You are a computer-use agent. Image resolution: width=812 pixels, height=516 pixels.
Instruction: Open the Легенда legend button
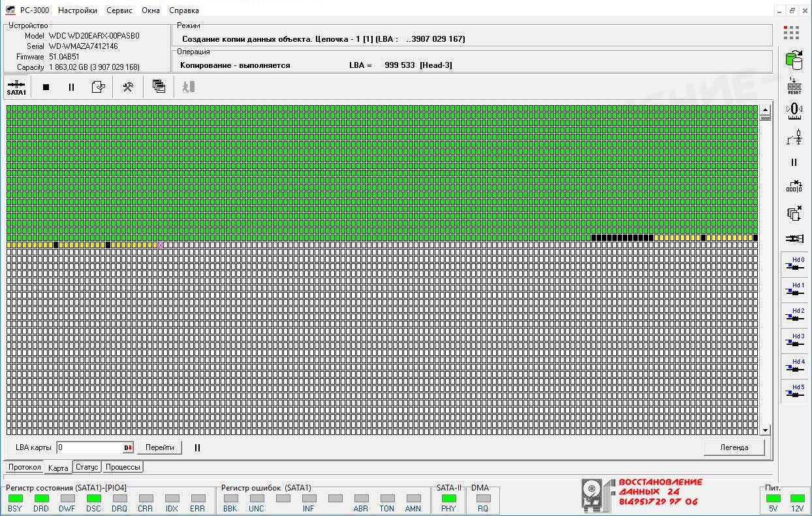coord(734,447)
